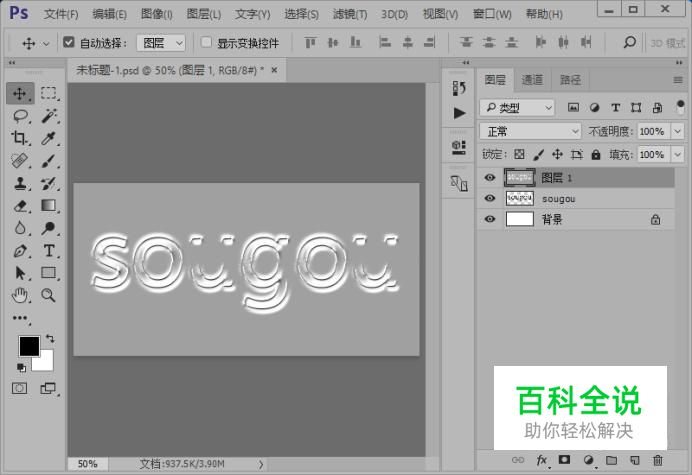This screenshot has height=475, width=692.
Task: Open the blend mode 正常 dropdown
Action: pos(530,131)
